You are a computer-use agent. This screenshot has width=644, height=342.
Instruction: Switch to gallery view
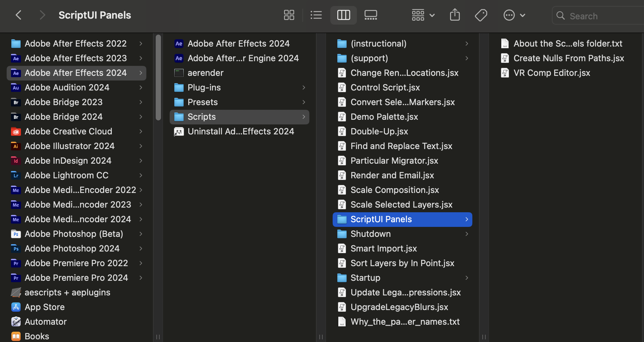tap(370, 15)
